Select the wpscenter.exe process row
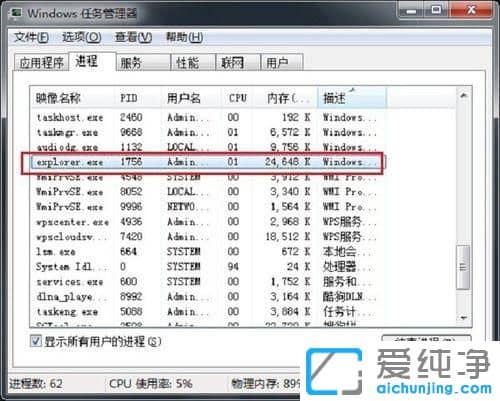This screenshot has height=401, width=500. 207,222
